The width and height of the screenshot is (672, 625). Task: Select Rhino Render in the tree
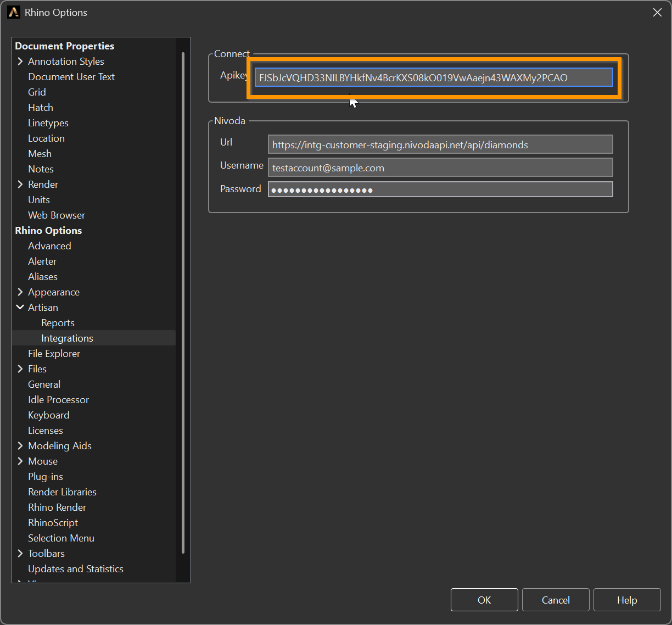tap(57, 507)
